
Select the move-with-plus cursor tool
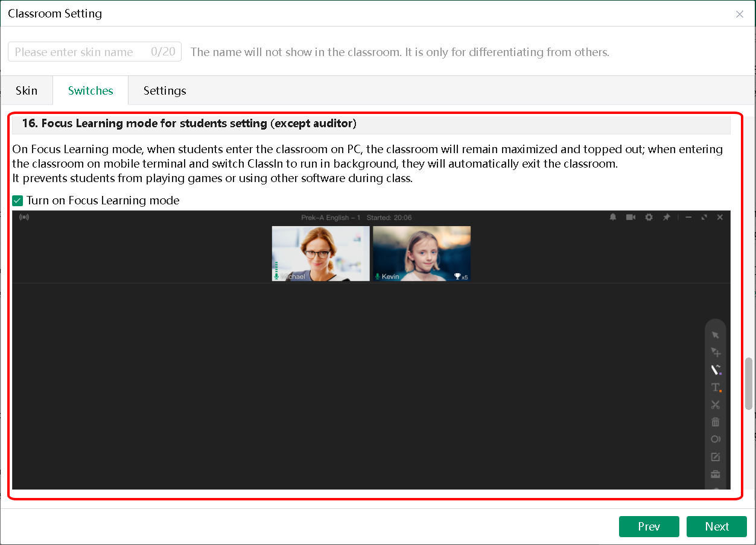click(x=716, y=353)
